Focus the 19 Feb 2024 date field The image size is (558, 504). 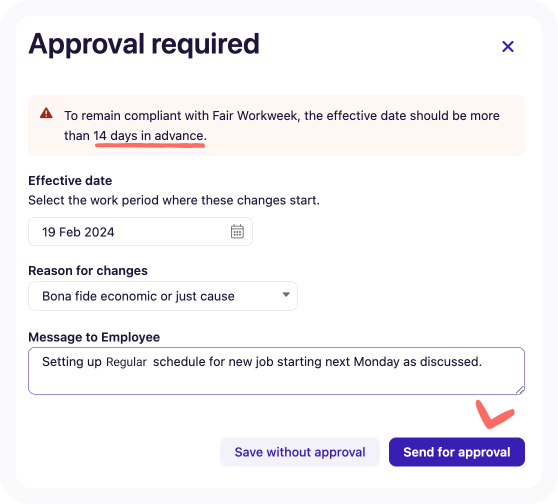(x=141, y=232)
